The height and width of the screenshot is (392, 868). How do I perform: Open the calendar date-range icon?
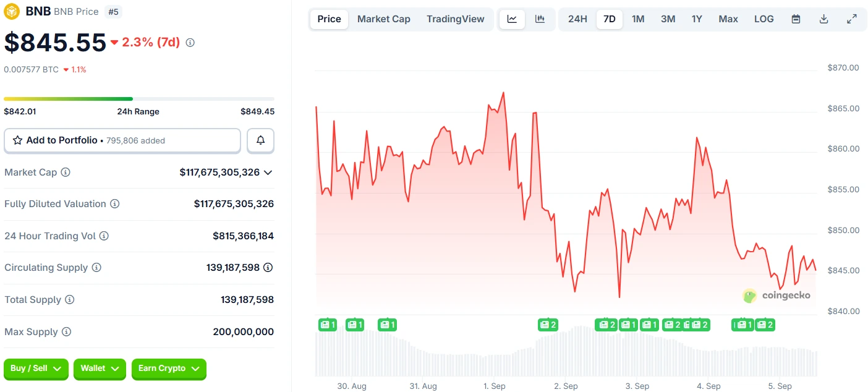796,19
